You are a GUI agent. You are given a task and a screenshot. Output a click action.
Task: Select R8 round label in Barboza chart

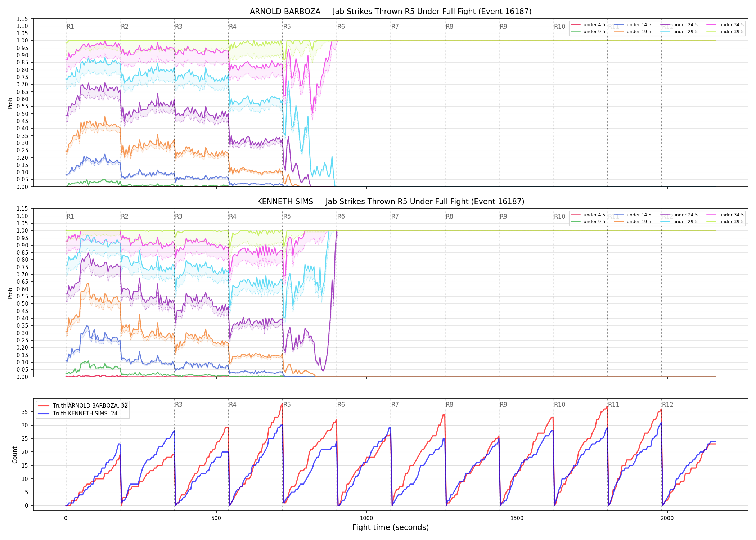click(449, 27)
